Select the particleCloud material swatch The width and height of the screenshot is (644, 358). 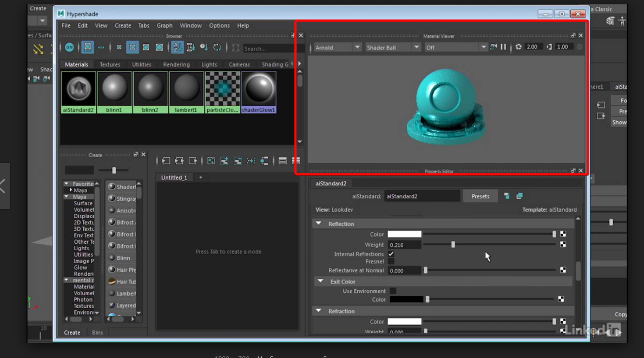point(222,92)
